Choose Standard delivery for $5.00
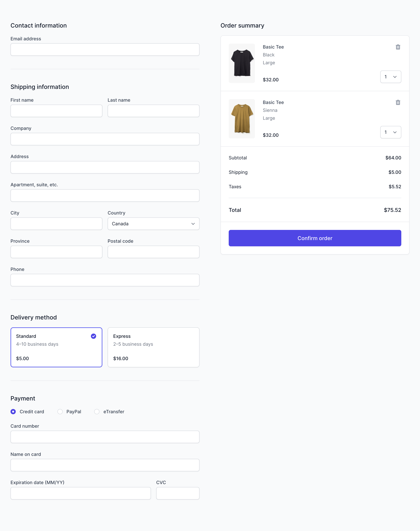 [x=56, y=347]
